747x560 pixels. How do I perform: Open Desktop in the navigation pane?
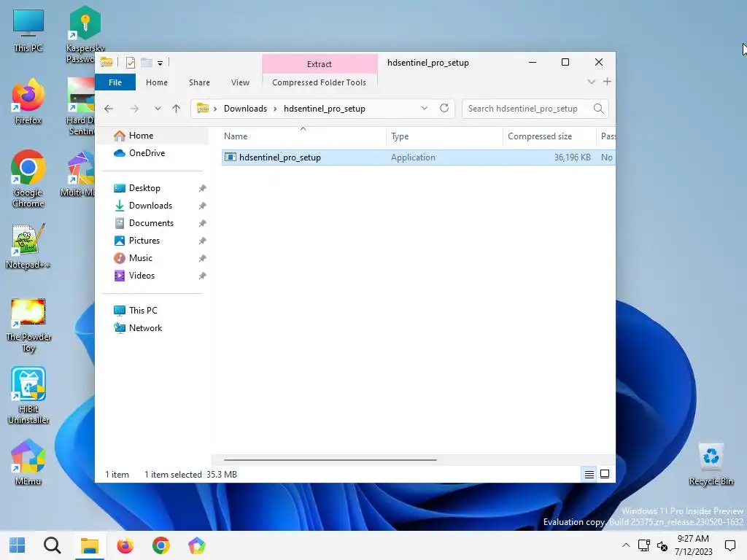[x=144, y=188]
